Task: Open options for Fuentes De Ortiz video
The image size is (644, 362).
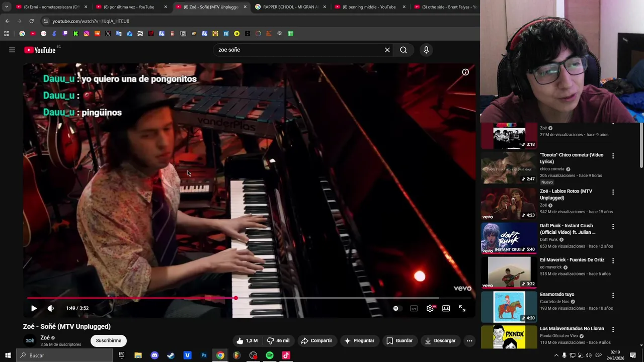Action: 613,261
